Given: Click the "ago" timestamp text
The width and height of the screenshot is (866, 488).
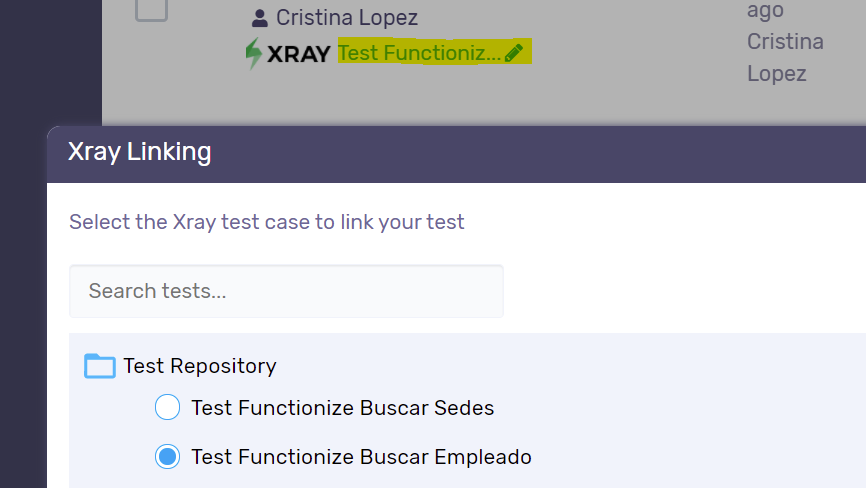Looking at the screenshot, I should [765, 10].
